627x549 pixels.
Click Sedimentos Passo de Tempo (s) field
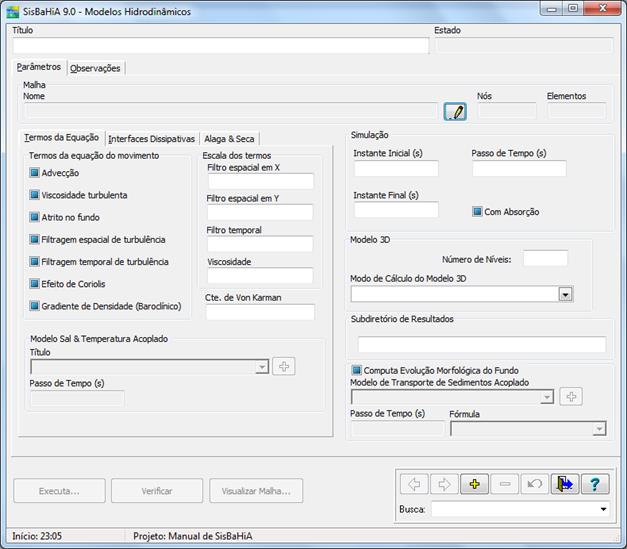click(397, 429)
